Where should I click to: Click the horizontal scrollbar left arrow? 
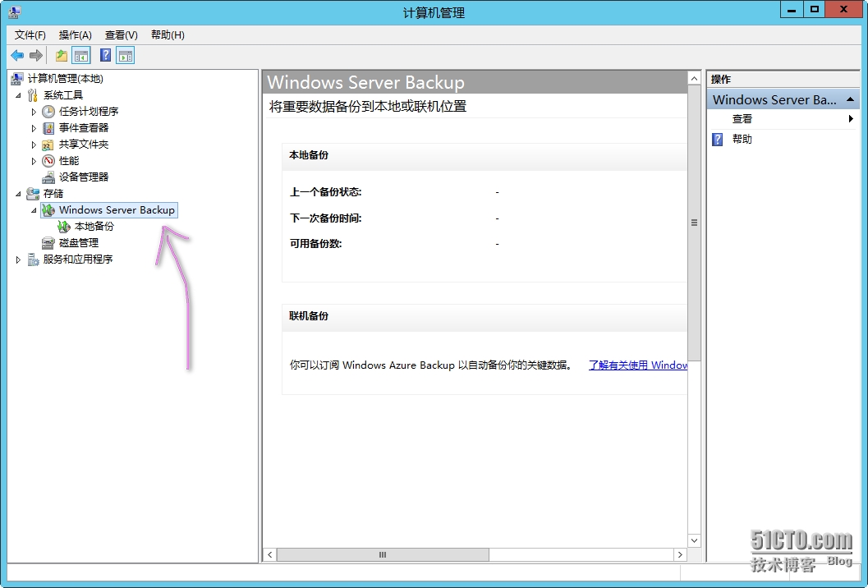pyautogui.click(x=270, y=554)
